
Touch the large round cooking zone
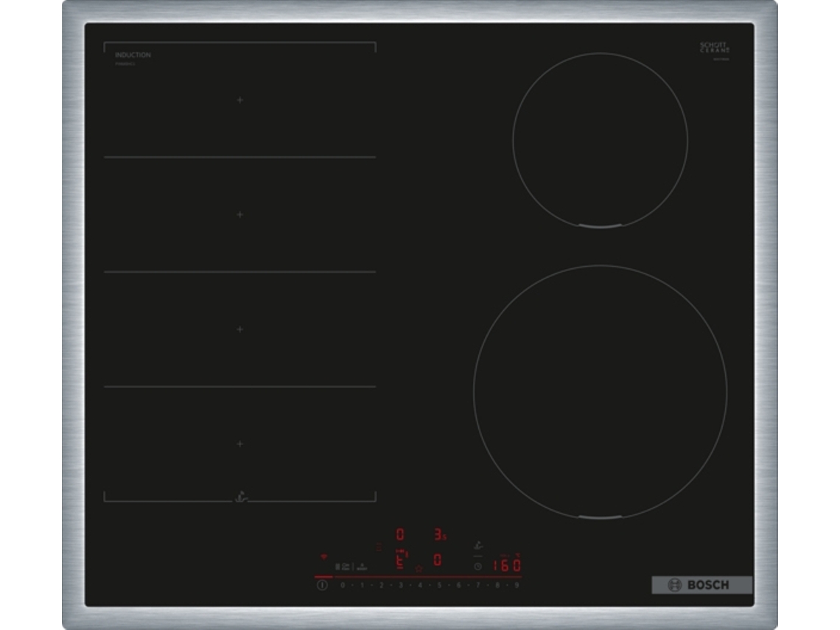(x=600, y=392)
